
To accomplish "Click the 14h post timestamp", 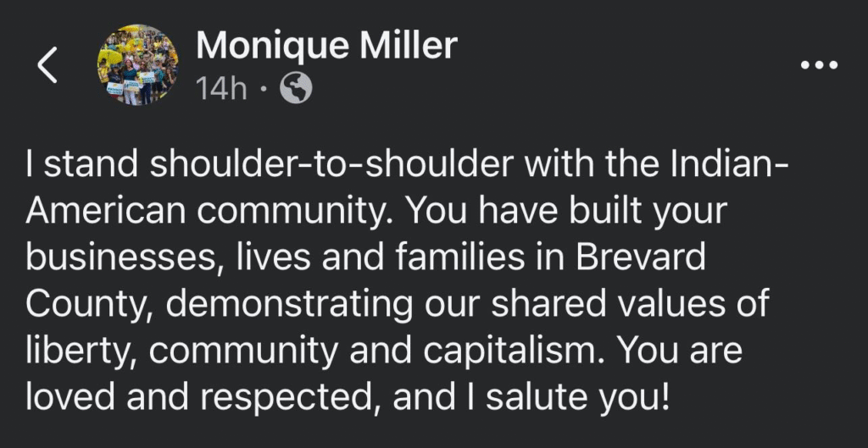I will tap(221, 88).
